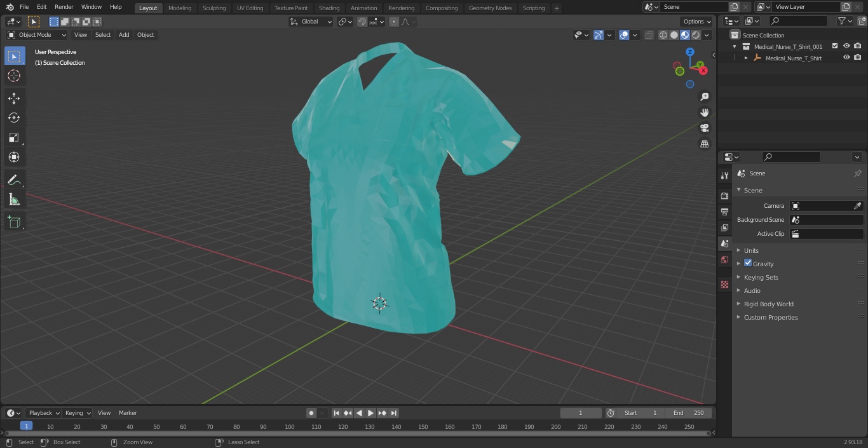This screenshot has height=448, width=868.
Task: Toggle snapping magnet icon
Action: (x=362, y=22)
